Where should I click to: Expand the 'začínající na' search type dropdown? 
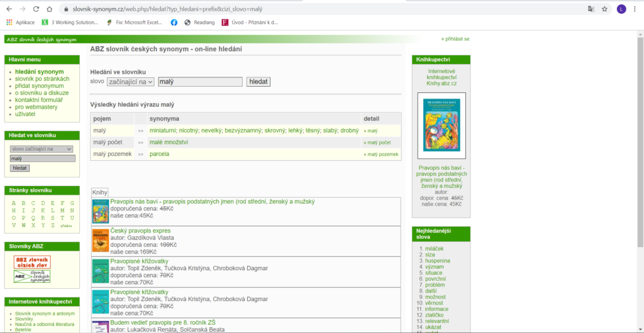(x=130, y=82)
